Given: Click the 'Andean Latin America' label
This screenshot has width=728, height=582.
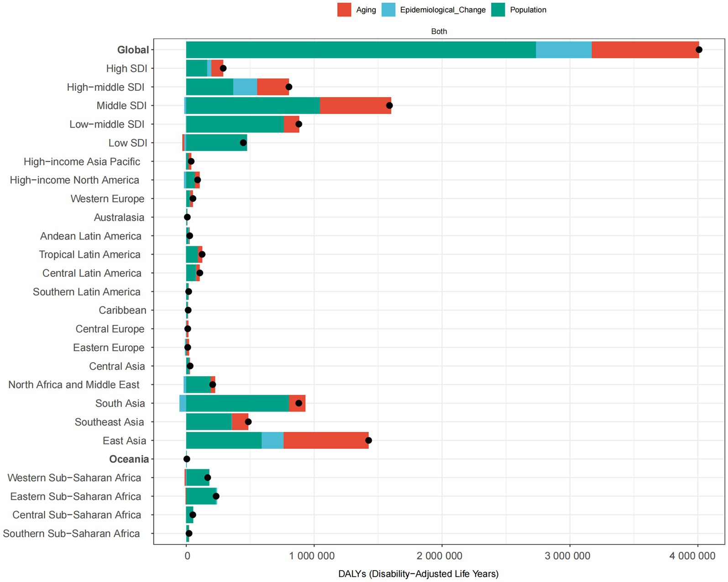Looking at the screenshot, I should (x=91, y=236).
